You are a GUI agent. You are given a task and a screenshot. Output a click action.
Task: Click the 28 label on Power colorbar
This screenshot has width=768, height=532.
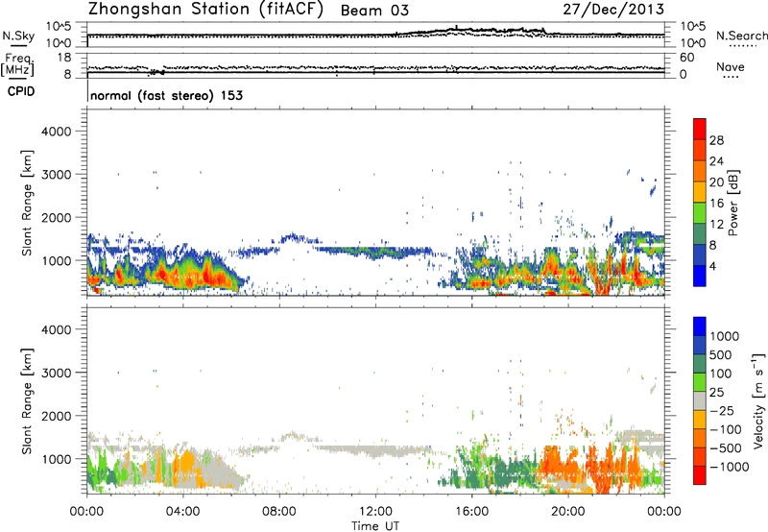click(x=716, y=140)
